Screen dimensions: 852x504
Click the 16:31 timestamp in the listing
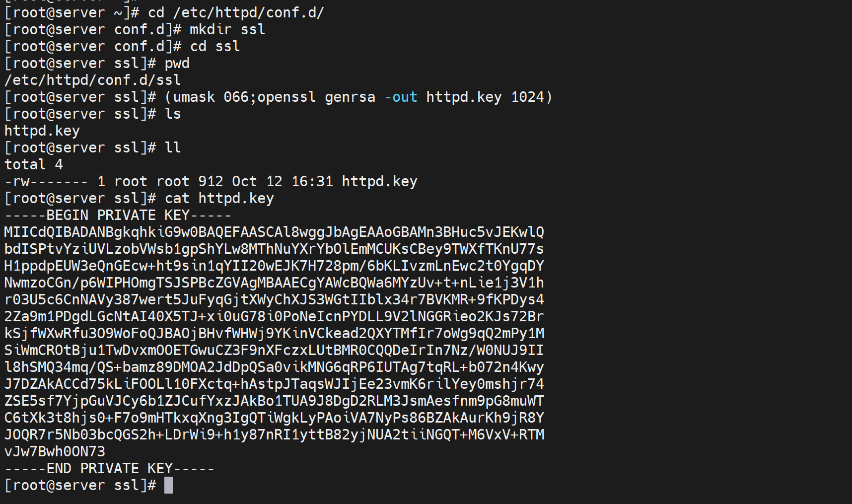pos(312,181)
